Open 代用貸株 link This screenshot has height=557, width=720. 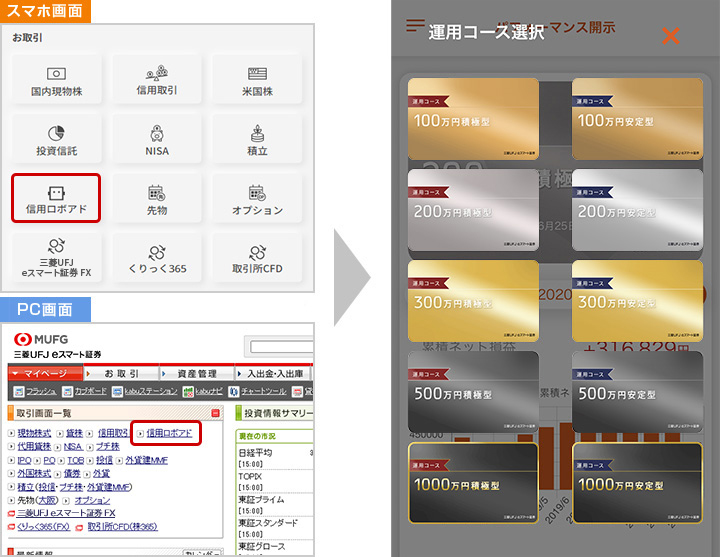pos(34,447)
